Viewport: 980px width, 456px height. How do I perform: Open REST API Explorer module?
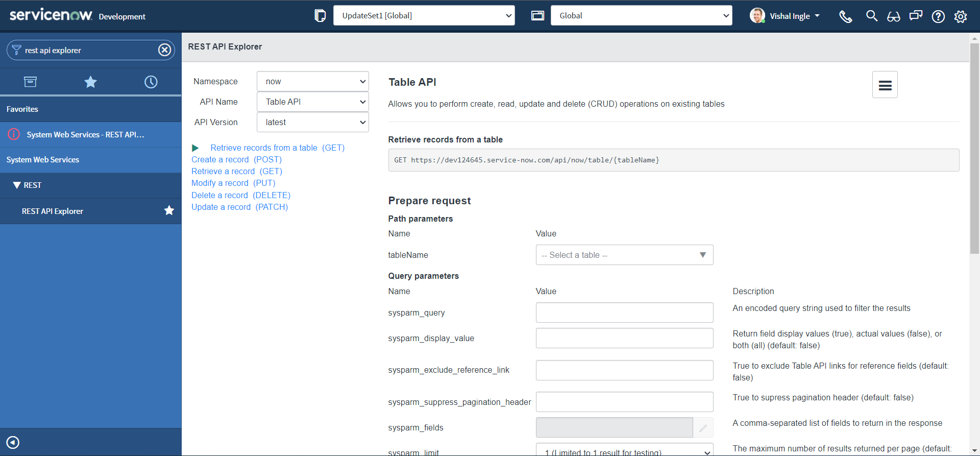[53, 211]
